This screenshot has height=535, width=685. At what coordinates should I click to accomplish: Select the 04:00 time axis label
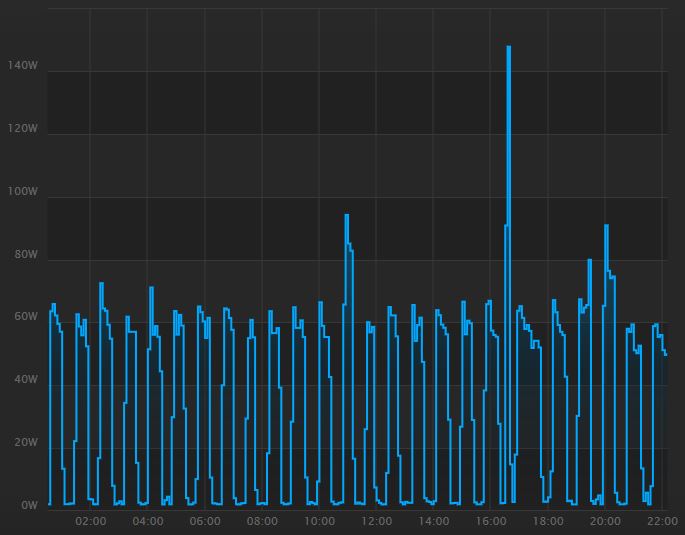pos(148,521)
